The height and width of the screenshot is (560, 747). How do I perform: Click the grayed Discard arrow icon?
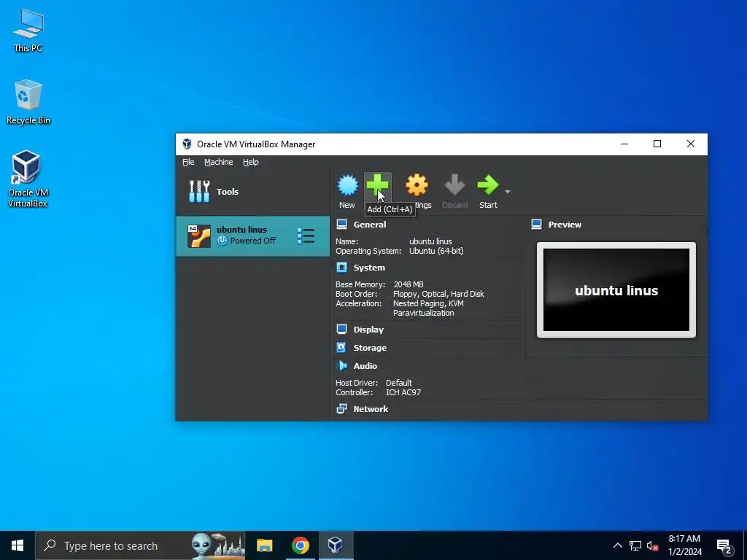pyautogui.click(x=454, y=185)
